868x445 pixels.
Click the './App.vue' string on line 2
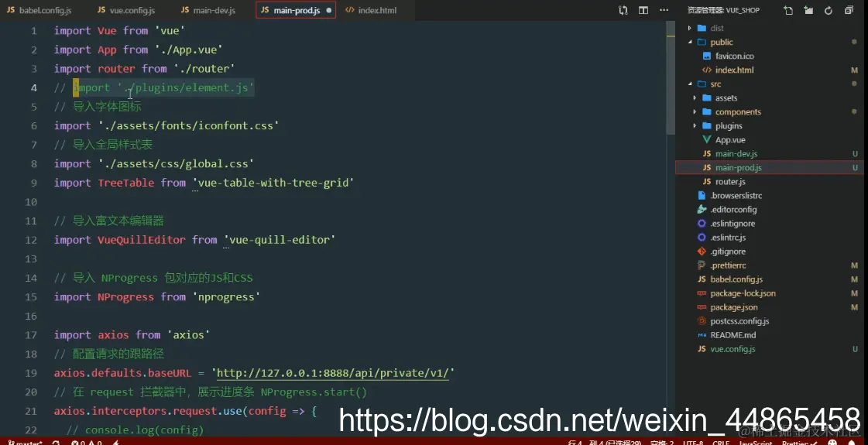[189, 50]
